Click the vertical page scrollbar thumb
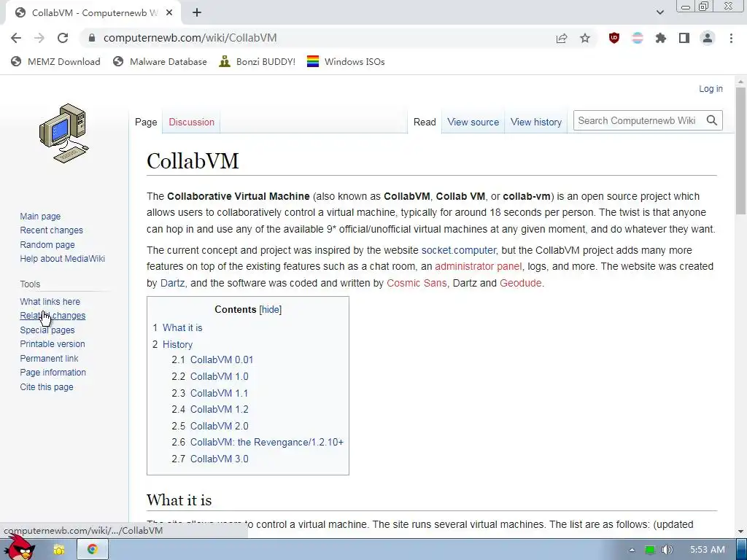747x560 pixels. coord(740,151)
